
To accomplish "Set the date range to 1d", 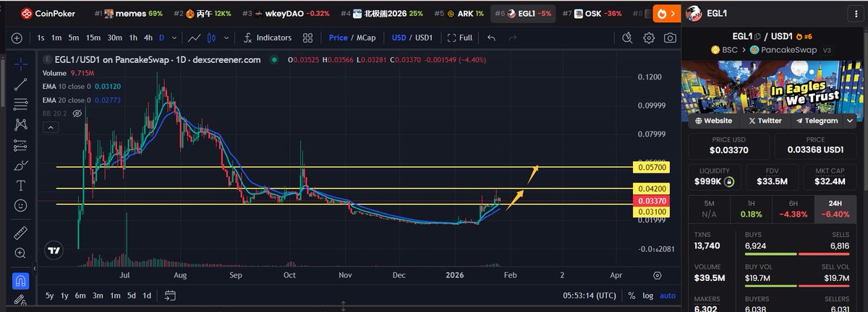I will point(147,295).
